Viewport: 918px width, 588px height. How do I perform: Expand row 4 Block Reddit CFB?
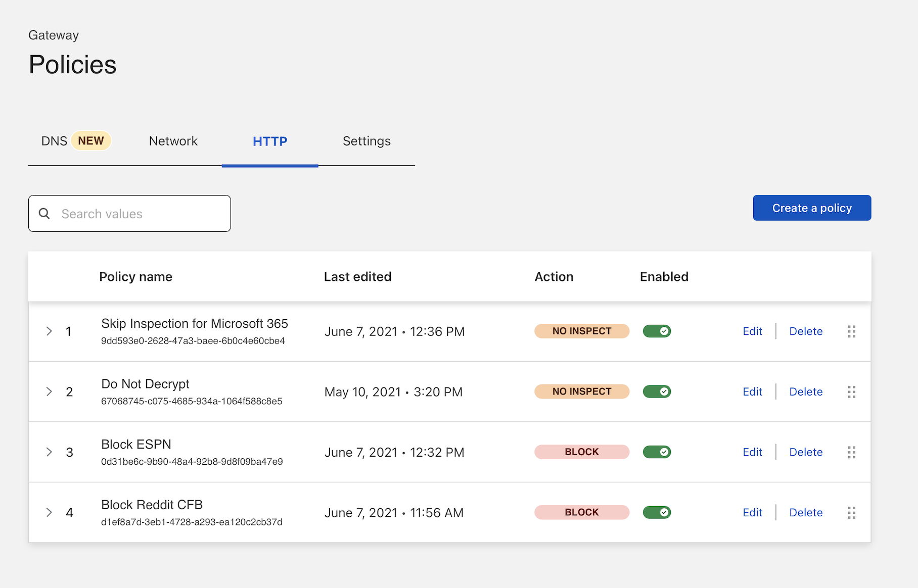(x=49, y=513)
